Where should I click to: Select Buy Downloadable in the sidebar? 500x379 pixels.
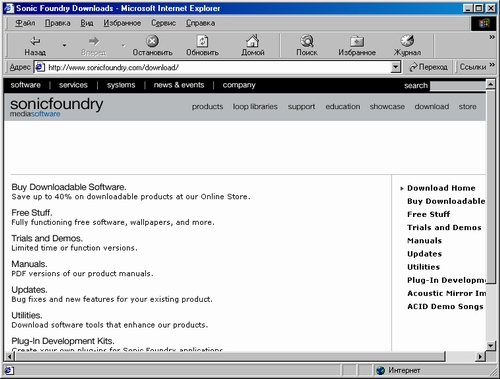pyautogui.click(x=446, y=201)
